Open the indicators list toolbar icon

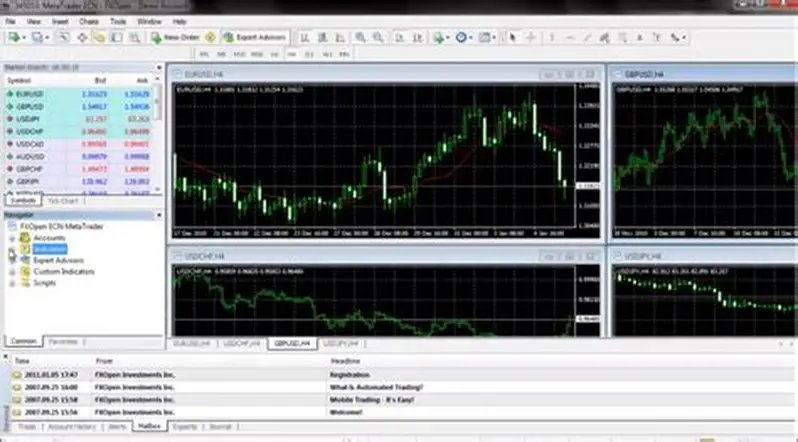click(438, 37)
